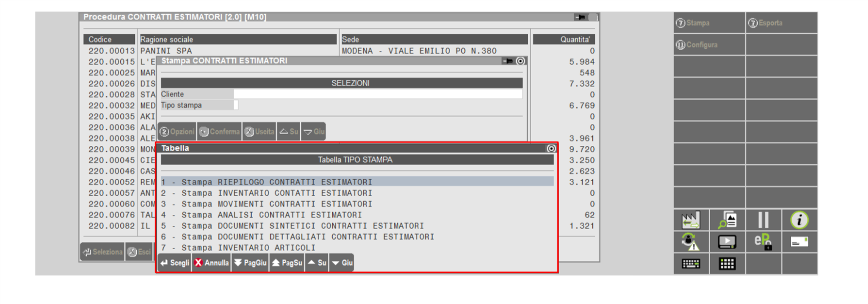Open the document search magnifier icon
Screen dimensions: 868x304
pos(727,221)
